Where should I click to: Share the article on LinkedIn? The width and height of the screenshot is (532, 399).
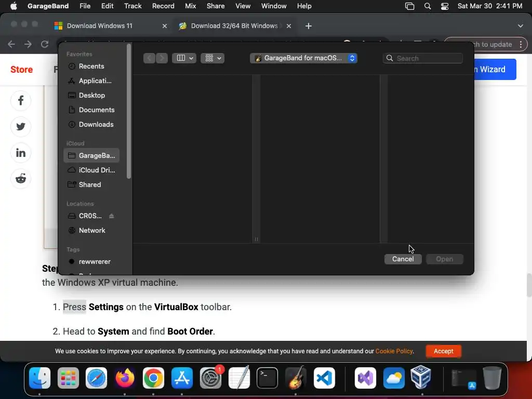coord(21,153)
